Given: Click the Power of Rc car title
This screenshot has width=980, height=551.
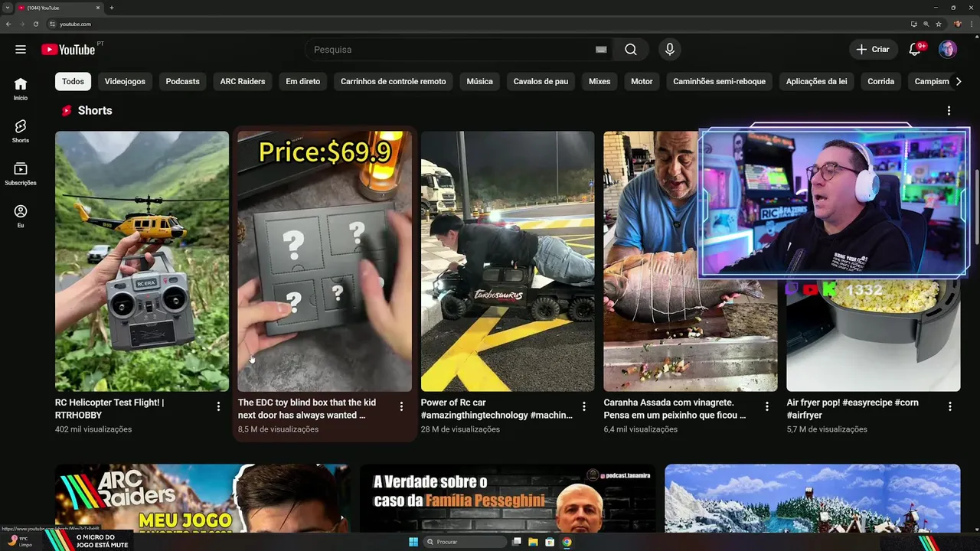Looking at the screenshot, I should tap(497, 409).
